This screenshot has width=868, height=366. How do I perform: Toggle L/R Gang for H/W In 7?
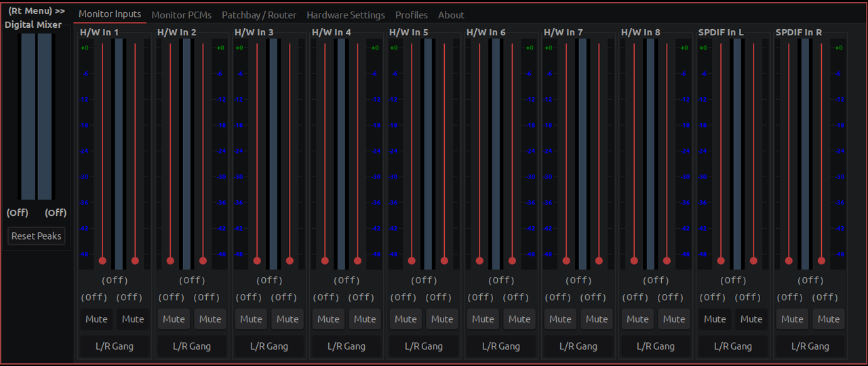pos(578,346)
